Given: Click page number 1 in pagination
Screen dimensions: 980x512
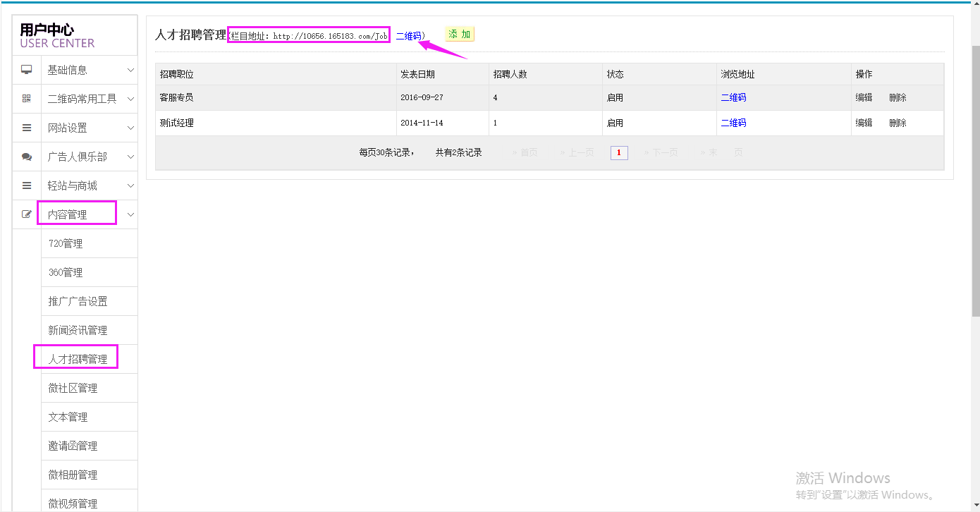Looking at the screenshot, I should coord(619,152).
